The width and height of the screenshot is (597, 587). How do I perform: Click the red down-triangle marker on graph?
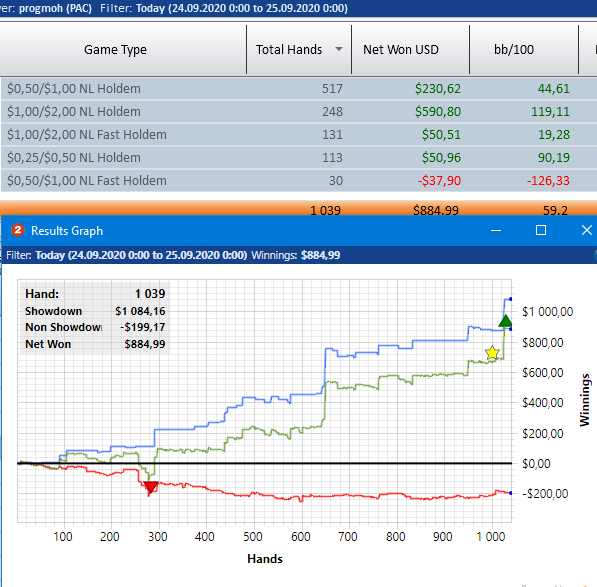tap(151, 487)
